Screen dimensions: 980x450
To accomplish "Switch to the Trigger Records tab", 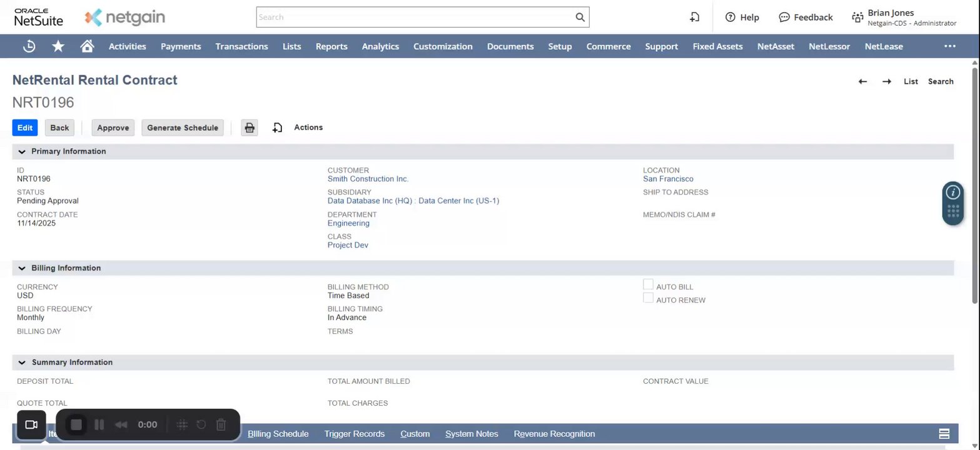I will tap(355, 434).
